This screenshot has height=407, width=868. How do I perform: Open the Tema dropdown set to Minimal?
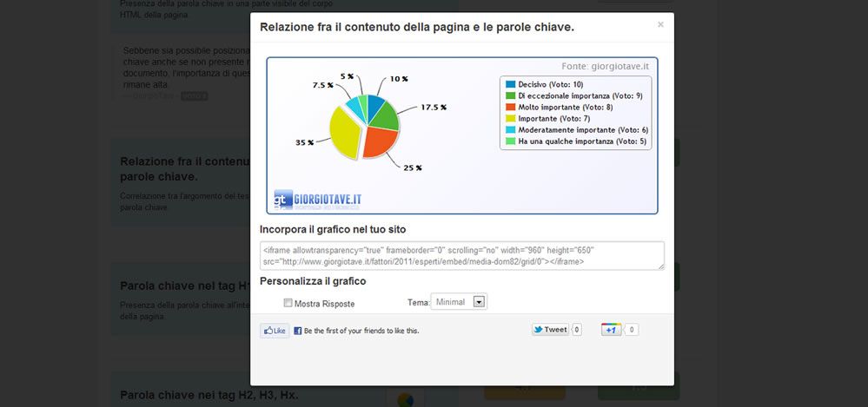[x=459, y=302]
